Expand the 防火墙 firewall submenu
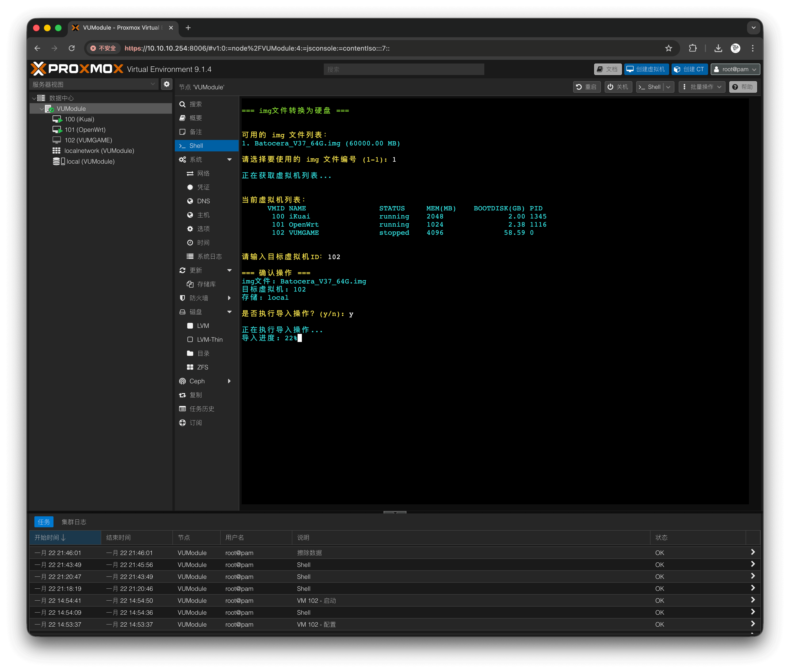The width and height of the screenshot is (790, 672). click(x=229, y=298)
